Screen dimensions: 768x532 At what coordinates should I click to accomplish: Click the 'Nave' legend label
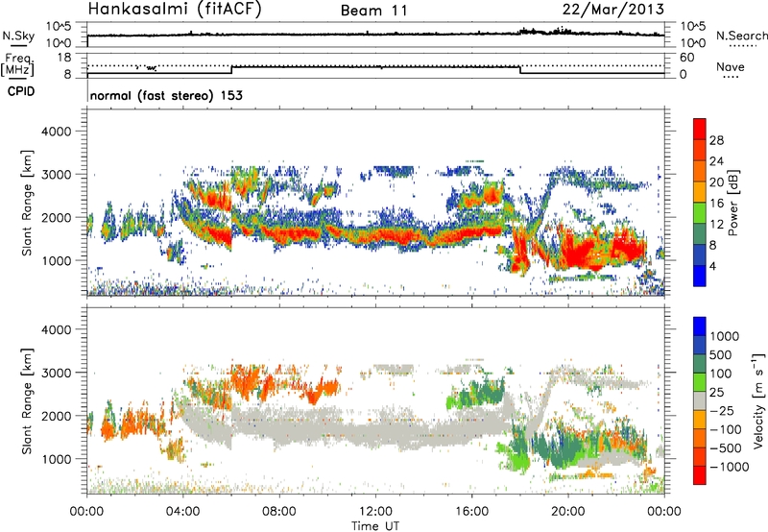click(x=731, y=67)
